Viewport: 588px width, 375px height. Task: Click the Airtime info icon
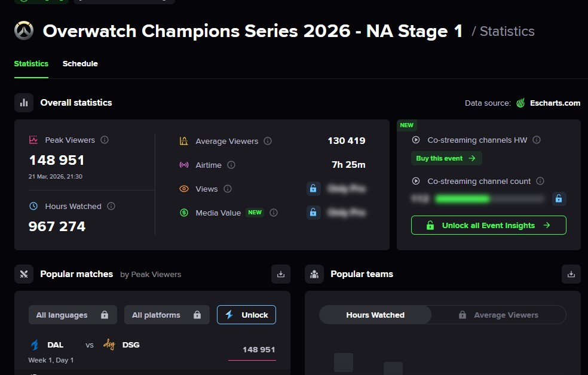[x=231, y=165]
